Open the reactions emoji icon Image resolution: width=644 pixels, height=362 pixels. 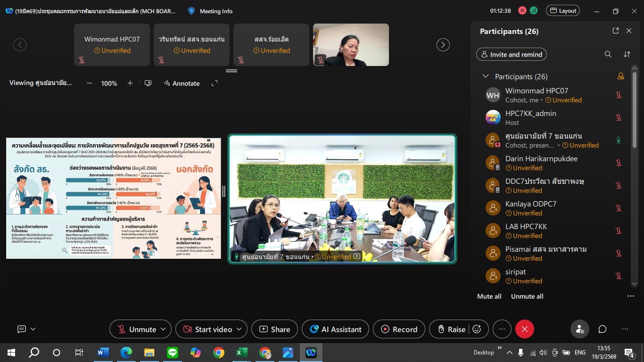(477, 329)
